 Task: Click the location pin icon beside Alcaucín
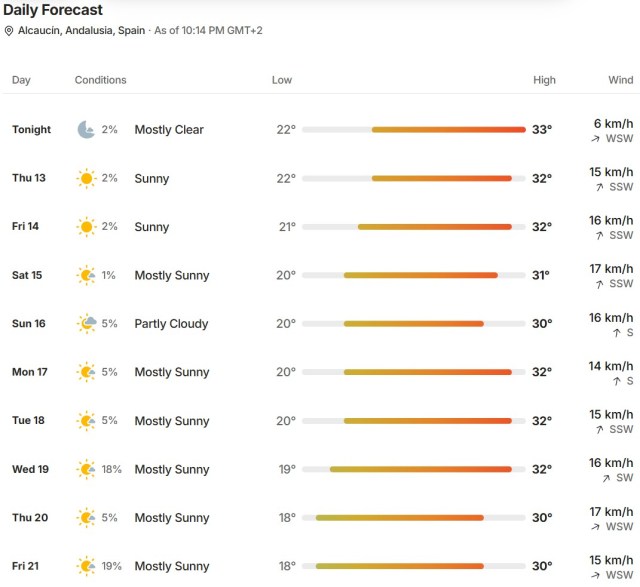point(9,31)
